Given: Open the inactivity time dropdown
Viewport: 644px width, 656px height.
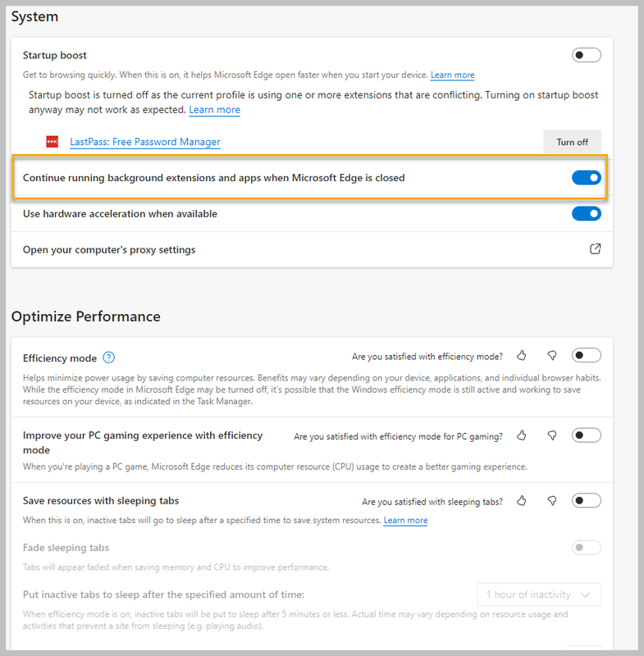Looking at the screenshot, I should point(539,594).
